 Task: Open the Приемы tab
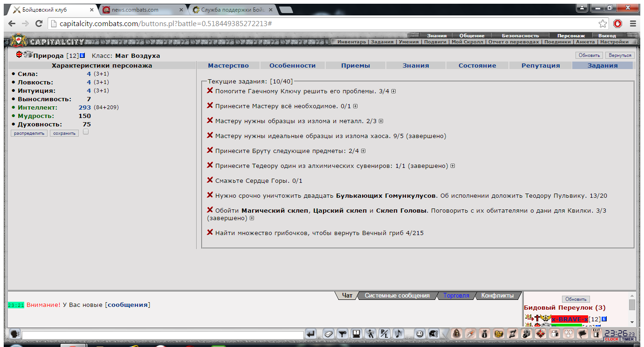click(356, 66)
